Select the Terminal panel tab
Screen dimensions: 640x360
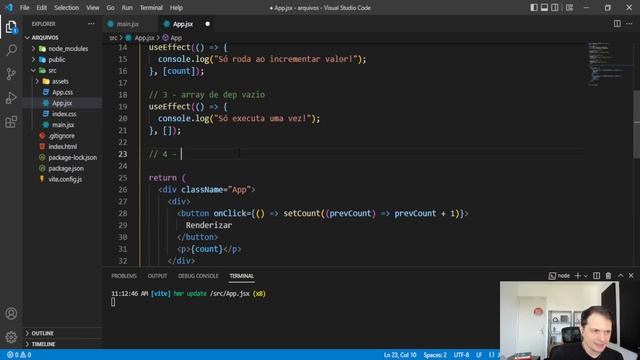(x=241, y=276)
